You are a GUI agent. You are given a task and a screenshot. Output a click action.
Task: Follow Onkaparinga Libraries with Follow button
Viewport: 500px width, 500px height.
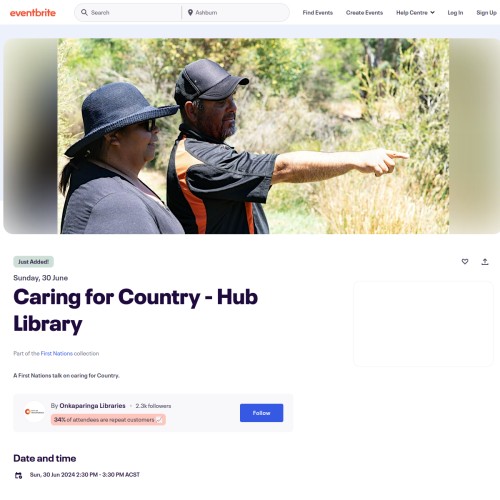tap(261, 413)
